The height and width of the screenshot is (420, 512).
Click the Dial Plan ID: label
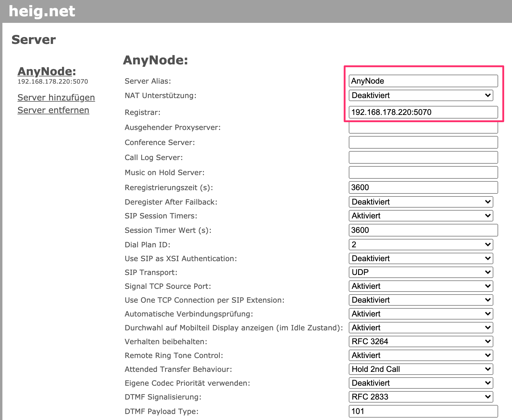[148, 245]
